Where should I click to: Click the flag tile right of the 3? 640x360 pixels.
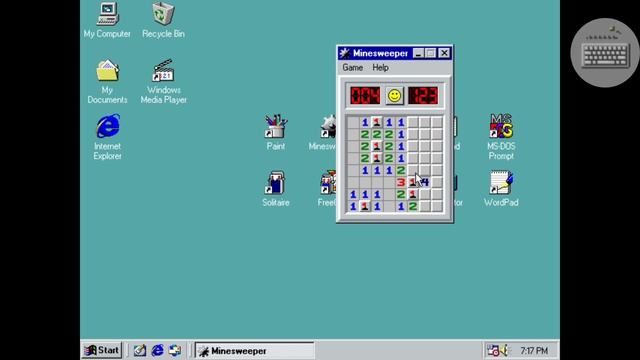[x=413, y=182]
